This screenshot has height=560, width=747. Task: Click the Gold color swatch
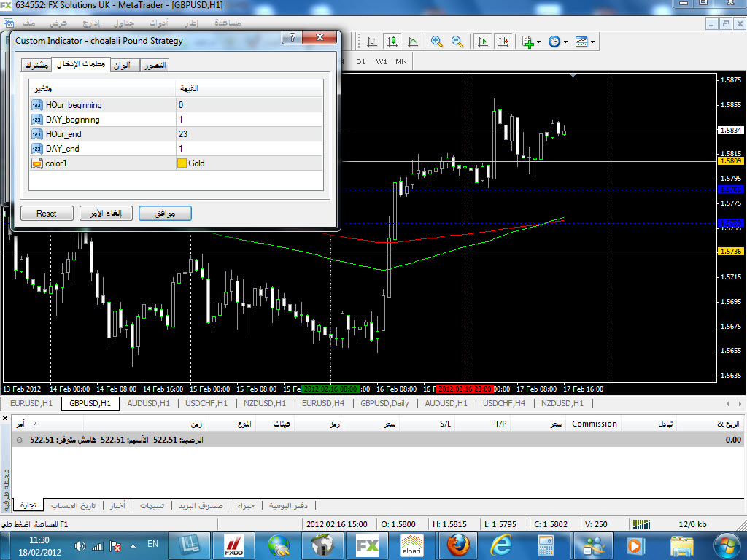coord(182,163)
